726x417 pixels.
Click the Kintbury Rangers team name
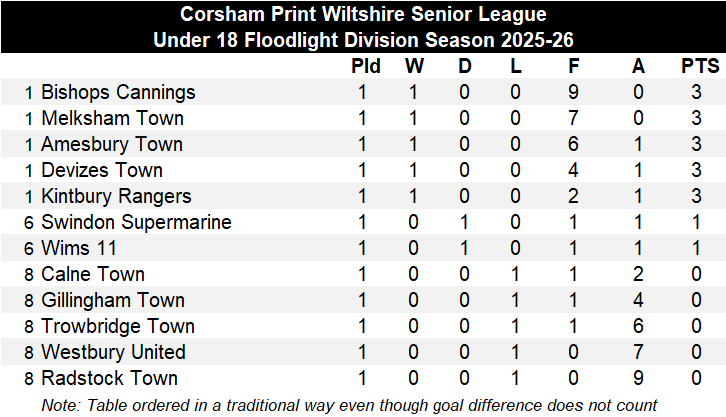click(x=116, y=197)
